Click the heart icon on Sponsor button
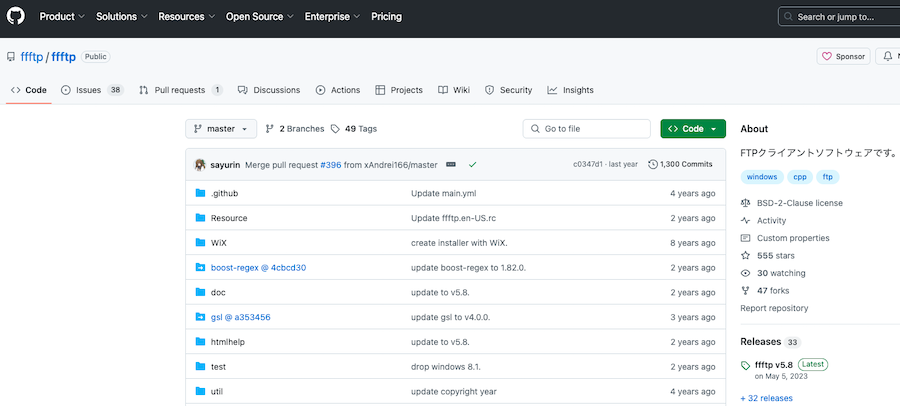The image size is (900, 406). pos(827,56)
